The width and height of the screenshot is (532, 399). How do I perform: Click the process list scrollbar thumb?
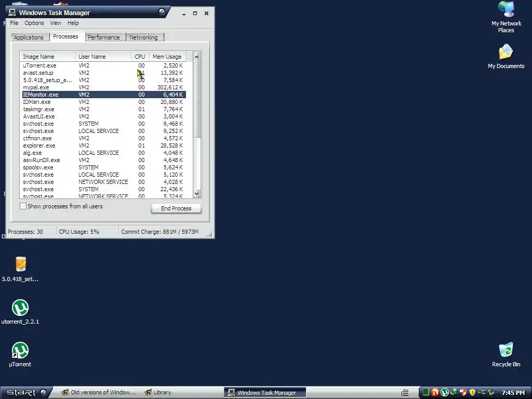[x=197, y=99]
